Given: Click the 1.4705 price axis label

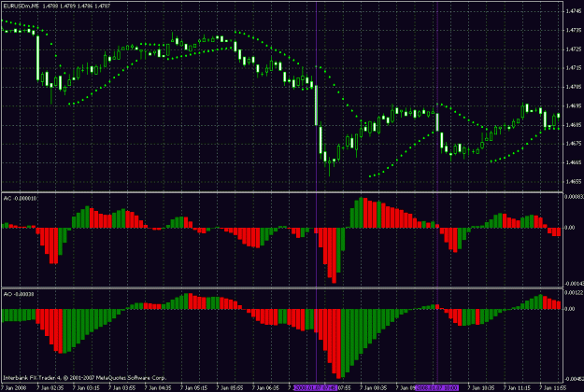Looking at the screenshot, I should coord(574,87).
